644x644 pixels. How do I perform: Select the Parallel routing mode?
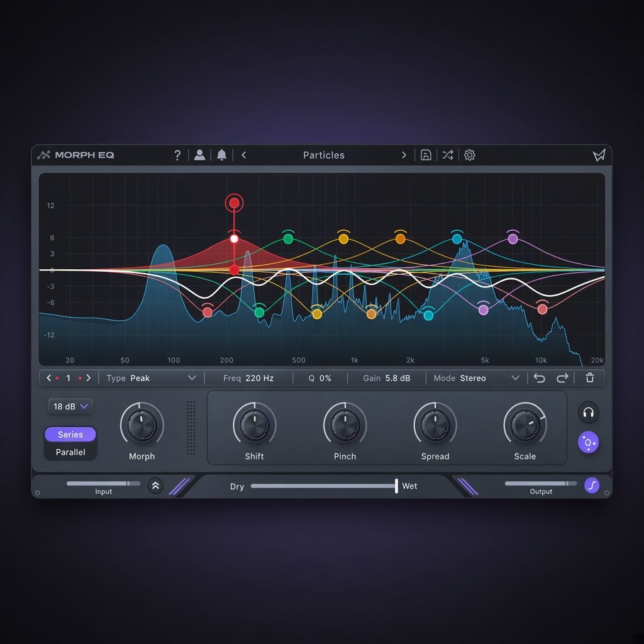pyautogui.click(x=70, y=452)
